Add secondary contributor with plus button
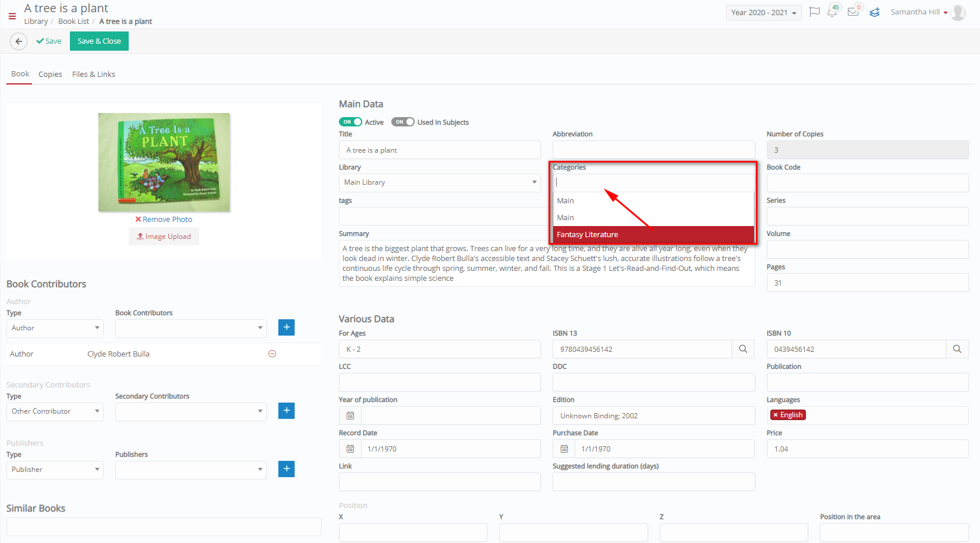 pos(286,411)
